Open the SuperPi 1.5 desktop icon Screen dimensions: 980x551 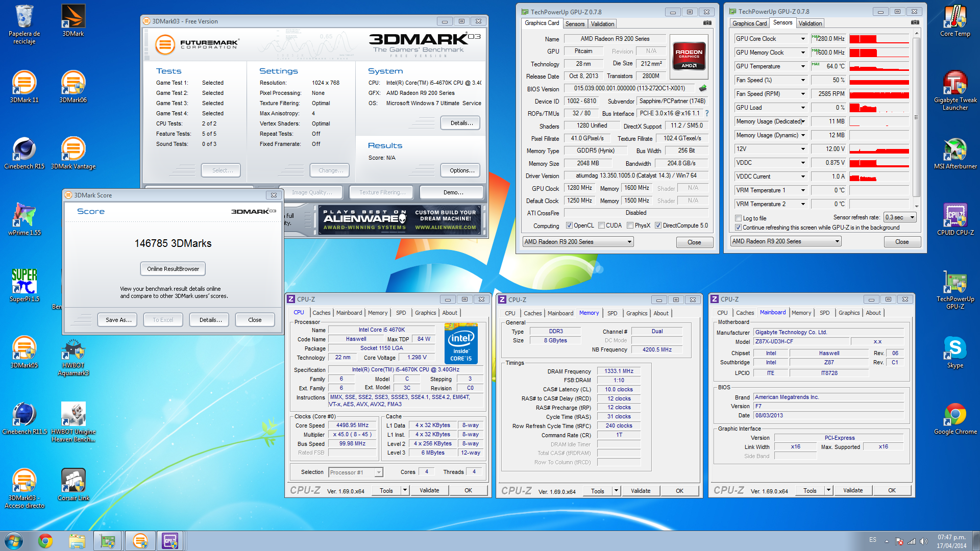(x=24, y=286)
